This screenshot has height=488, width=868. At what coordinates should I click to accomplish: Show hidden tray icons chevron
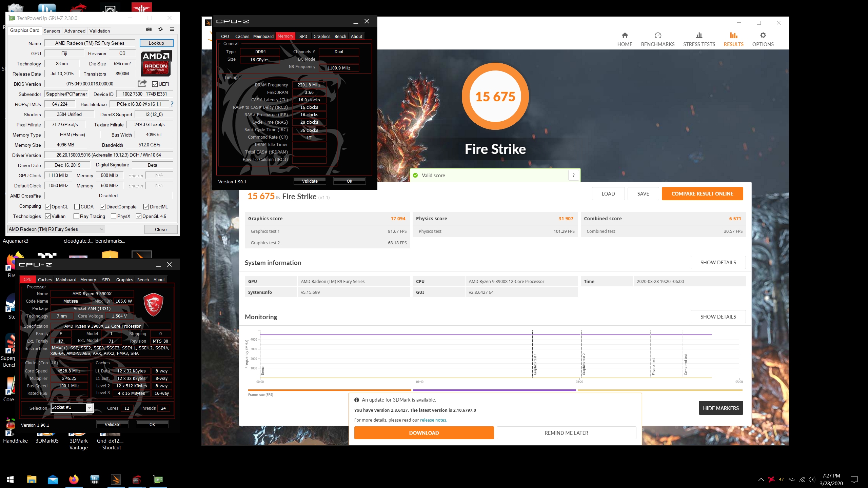point(761,480)
